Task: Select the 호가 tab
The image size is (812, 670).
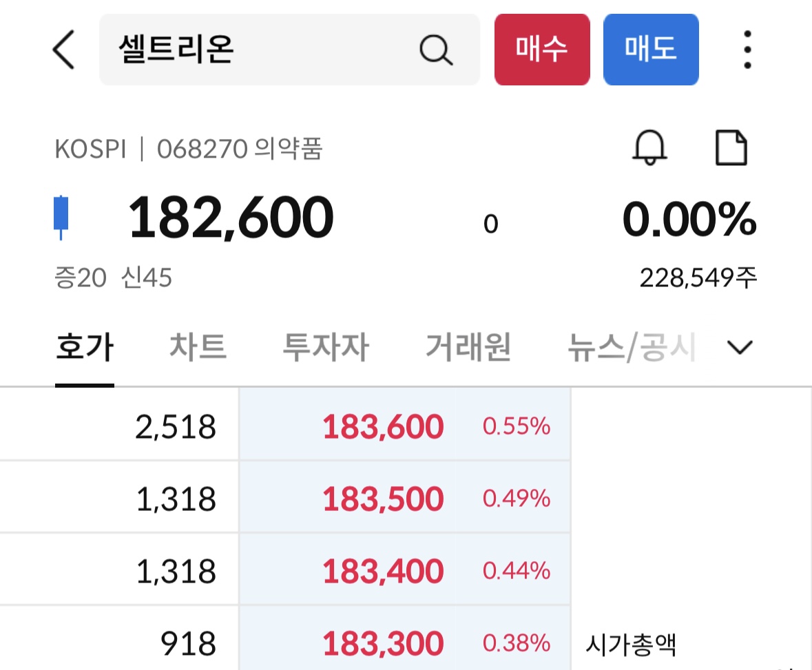Action: (x=85, y=347)
